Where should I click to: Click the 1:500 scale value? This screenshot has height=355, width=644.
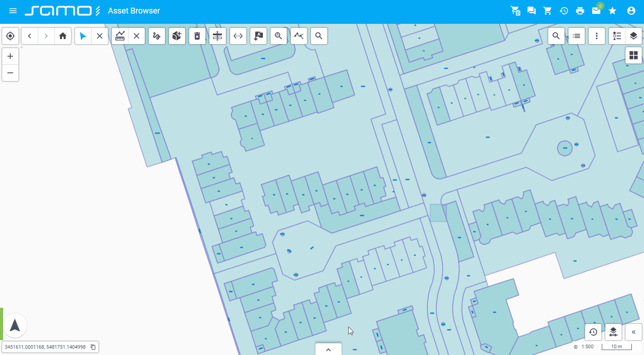click(x=587, y=347)
